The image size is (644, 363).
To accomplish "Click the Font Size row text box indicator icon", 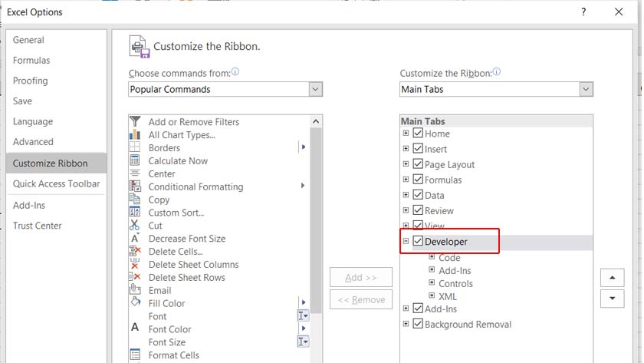I will point(303,342).
